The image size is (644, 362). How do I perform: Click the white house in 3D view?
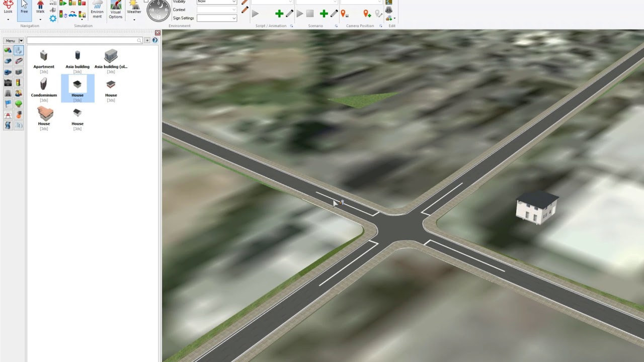tap(537, 207)
